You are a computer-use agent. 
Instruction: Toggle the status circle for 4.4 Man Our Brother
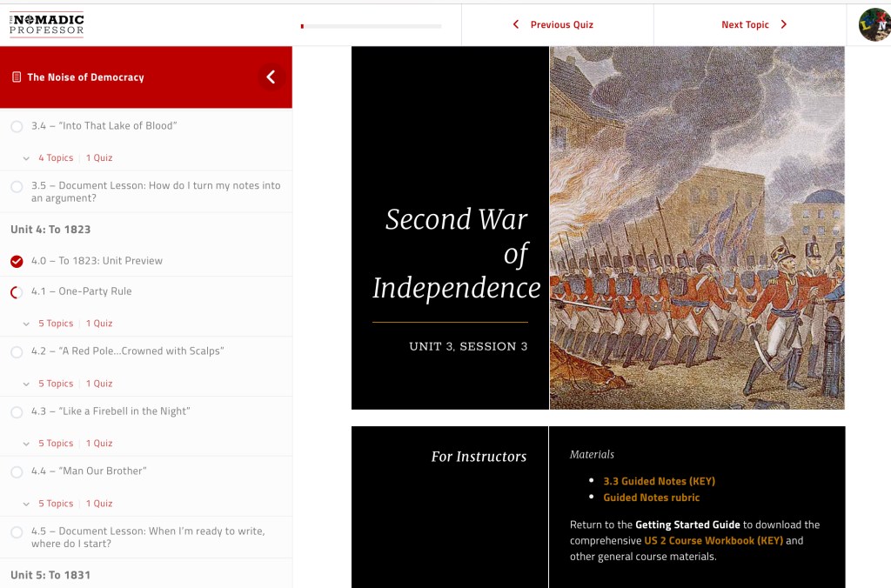point(17,471)
